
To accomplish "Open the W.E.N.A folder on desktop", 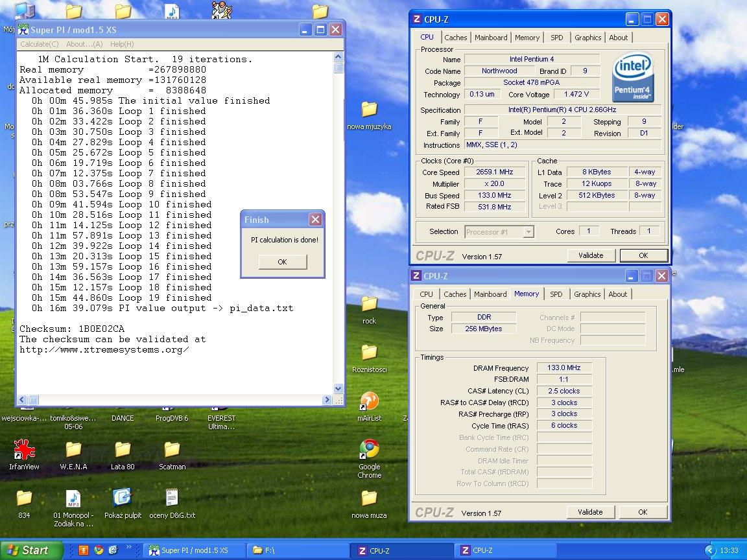I will (73, 450).
